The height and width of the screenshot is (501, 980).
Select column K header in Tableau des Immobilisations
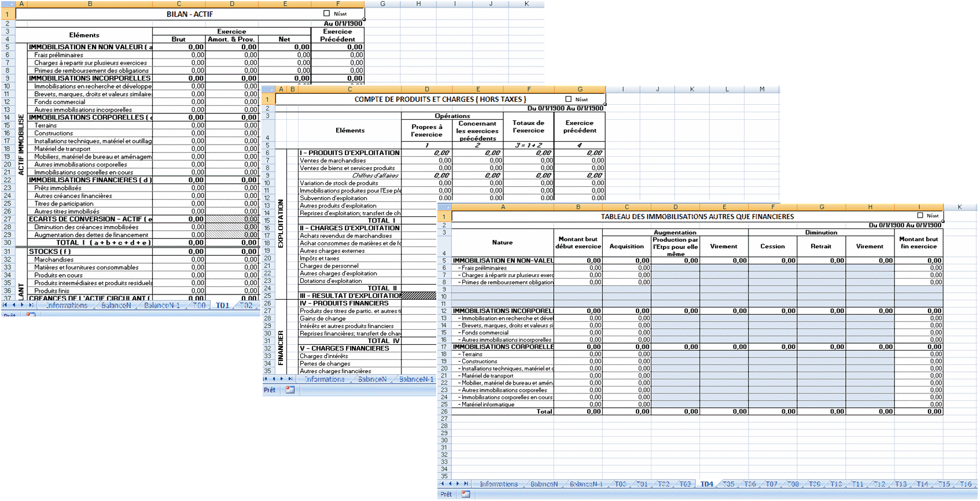pos(960,207)
